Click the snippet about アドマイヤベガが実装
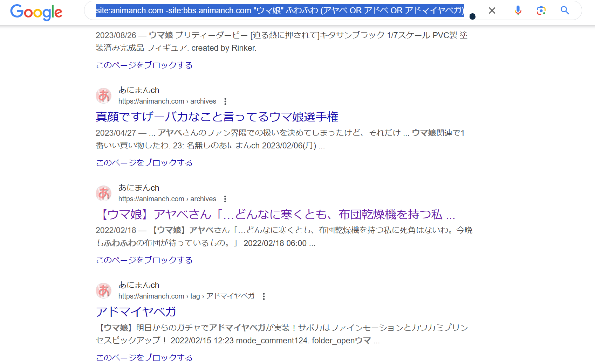 click(x=282, y=334)
